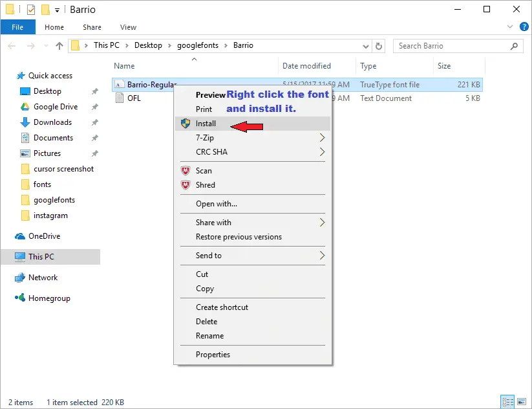Open the Help question mark icon

[x=524, y=27]
